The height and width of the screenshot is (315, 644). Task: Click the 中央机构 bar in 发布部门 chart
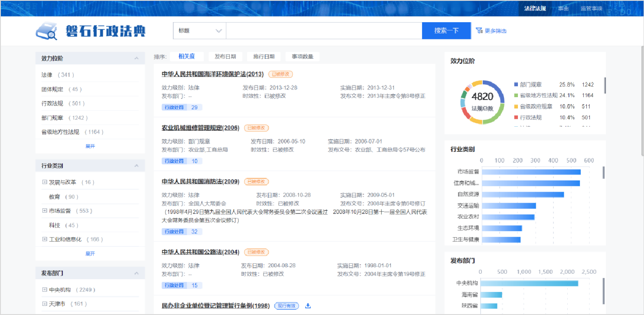[530, 283]
